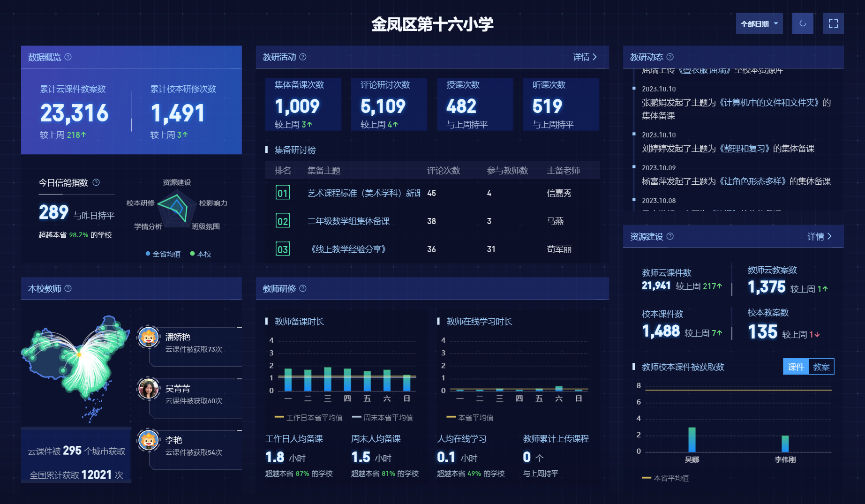Click help icon next to 教研动态
Viewport: 865px width, 504px height.
point(670,57)
